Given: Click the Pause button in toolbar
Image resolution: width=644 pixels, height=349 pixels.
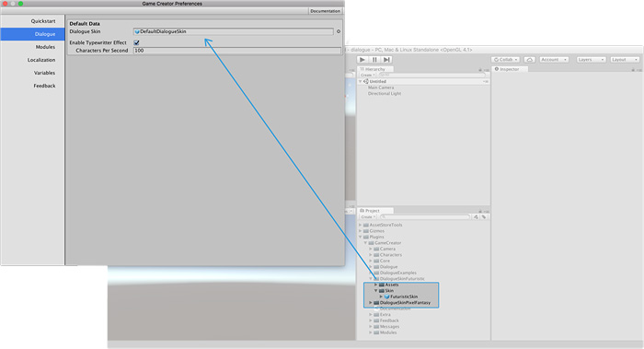Looking at the screenshot, I should point(374,60).
